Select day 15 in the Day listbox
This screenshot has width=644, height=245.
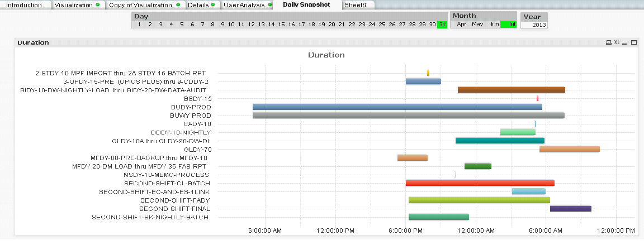tap(281, 25)
